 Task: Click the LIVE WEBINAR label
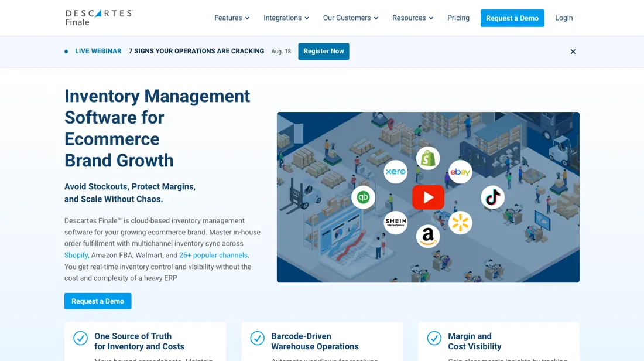point(98,51)
